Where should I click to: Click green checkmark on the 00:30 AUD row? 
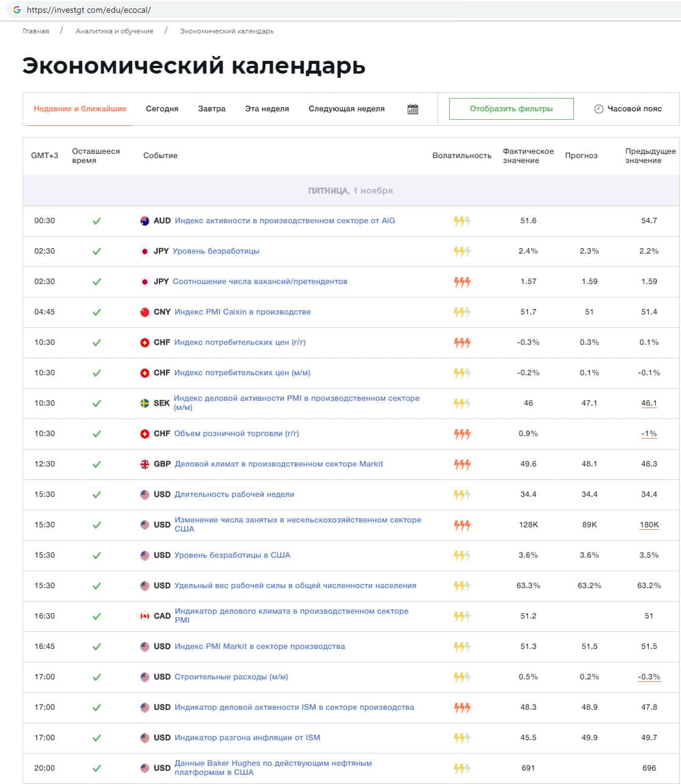click(x=96, y=221)
